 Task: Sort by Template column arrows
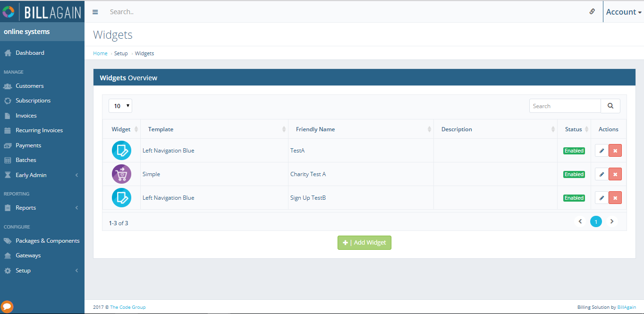coord(284,129)
